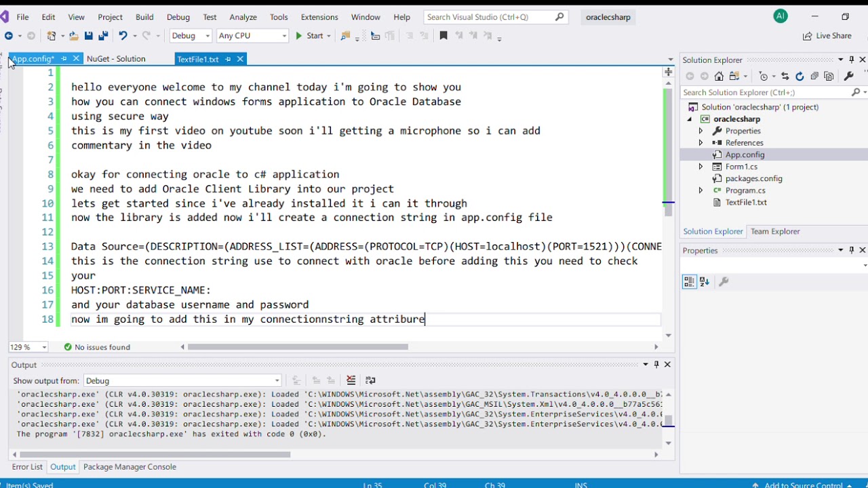
Task: Expand the Program.cs node
Action: (x=701, y=190)
